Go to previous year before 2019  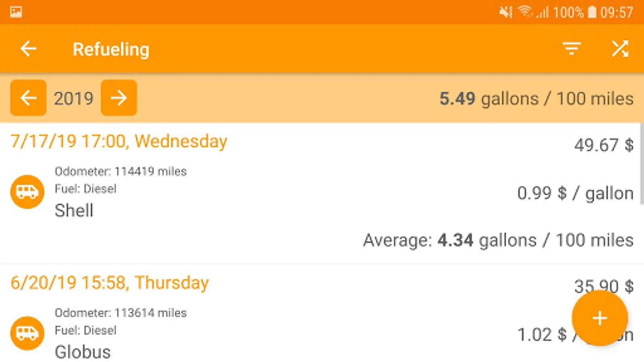click(28, 98)
